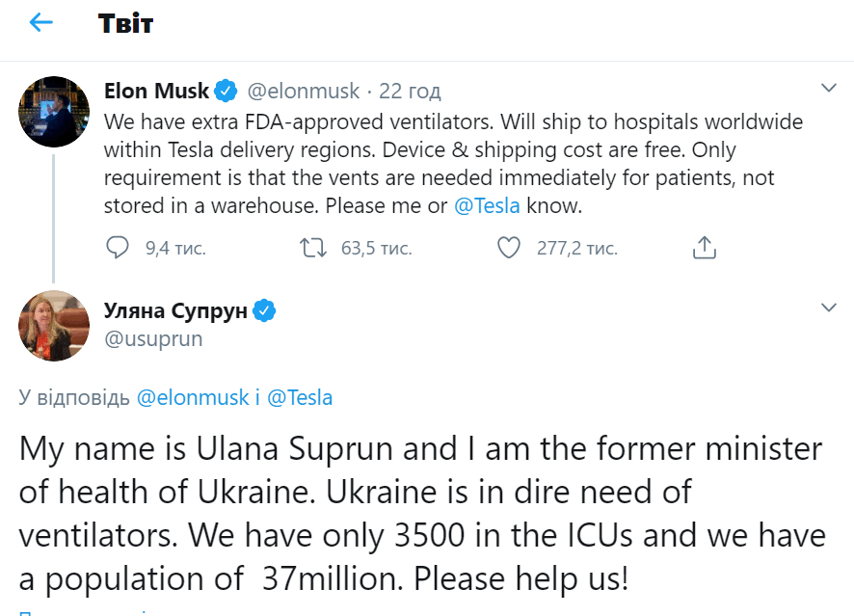854x616 pixels.
Task: Open Уляна Супрун's profile picture
Action: click(x=54, y=325)
